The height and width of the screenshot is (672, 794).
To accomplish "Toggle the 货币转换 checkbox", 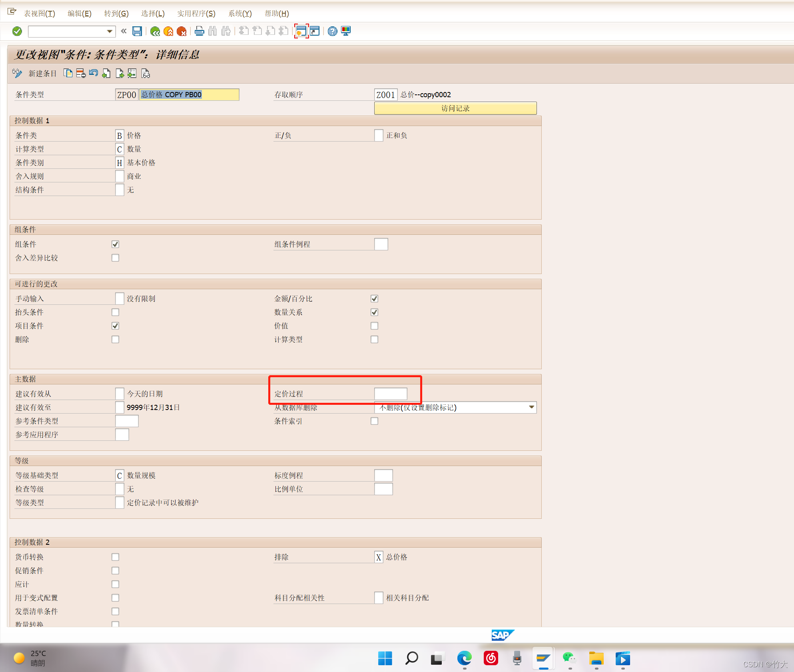I will click(115, 557).
